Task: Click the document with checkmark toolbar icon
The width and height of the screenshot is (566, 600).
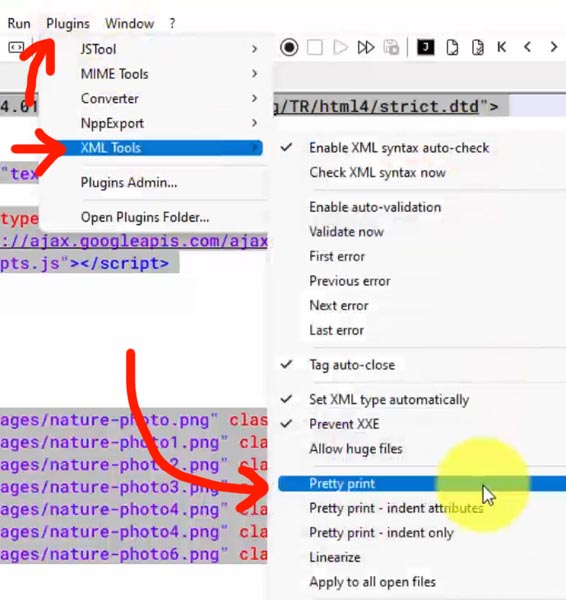Action: (477, 47)
